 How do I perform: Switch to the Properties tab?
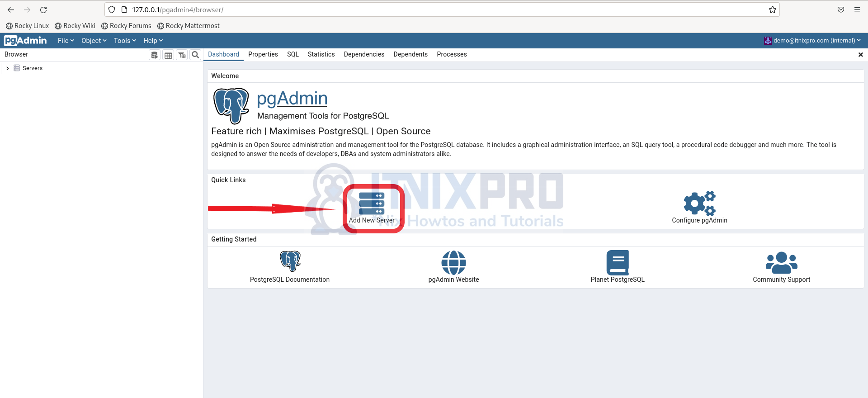(263, 55)
